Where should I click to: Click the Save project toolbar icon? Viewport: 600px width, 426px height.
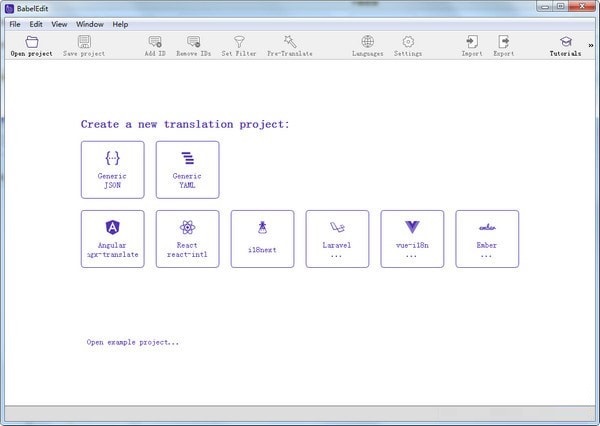tap(84, 43)
